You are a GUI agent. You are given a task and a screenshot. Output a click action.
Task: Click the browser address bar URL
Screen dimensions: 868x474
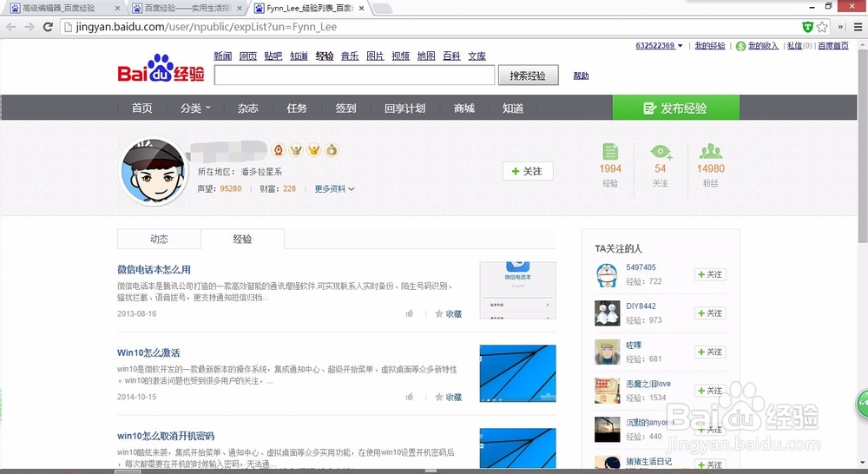click(207, 27)
